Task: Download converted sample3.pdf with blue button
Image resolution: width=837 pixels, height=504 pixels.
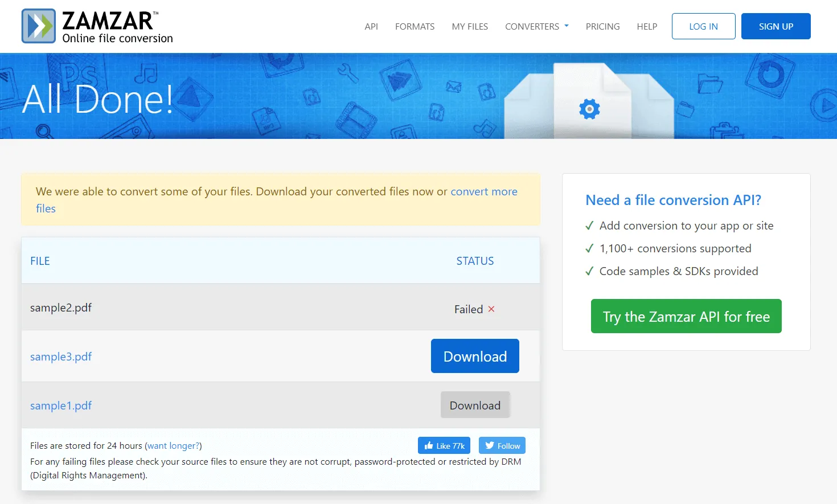Action: tap(475, 356)
